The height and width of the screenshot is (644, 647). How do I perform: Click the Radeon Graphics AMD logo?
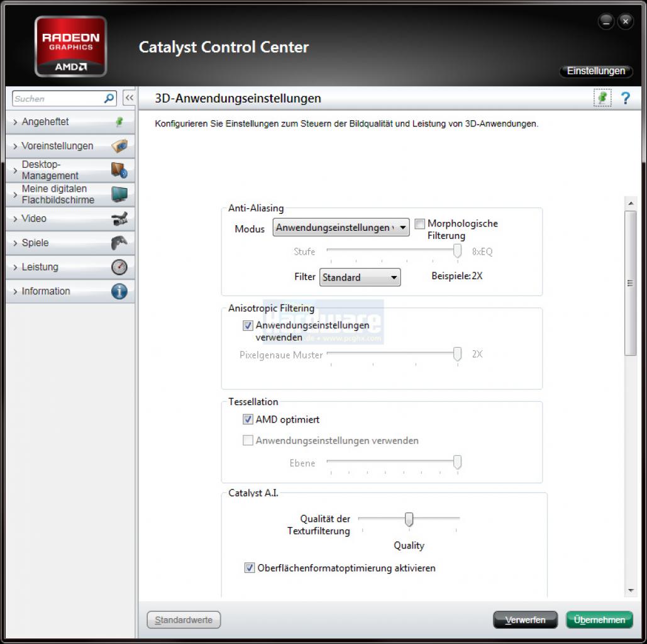(70, 47)
